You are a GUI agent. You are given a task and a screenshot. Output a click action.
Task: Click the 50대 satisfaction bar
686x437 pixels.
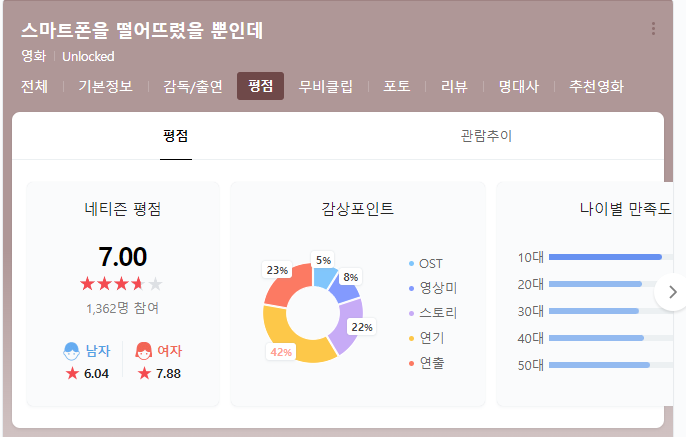tap(611, 365)
